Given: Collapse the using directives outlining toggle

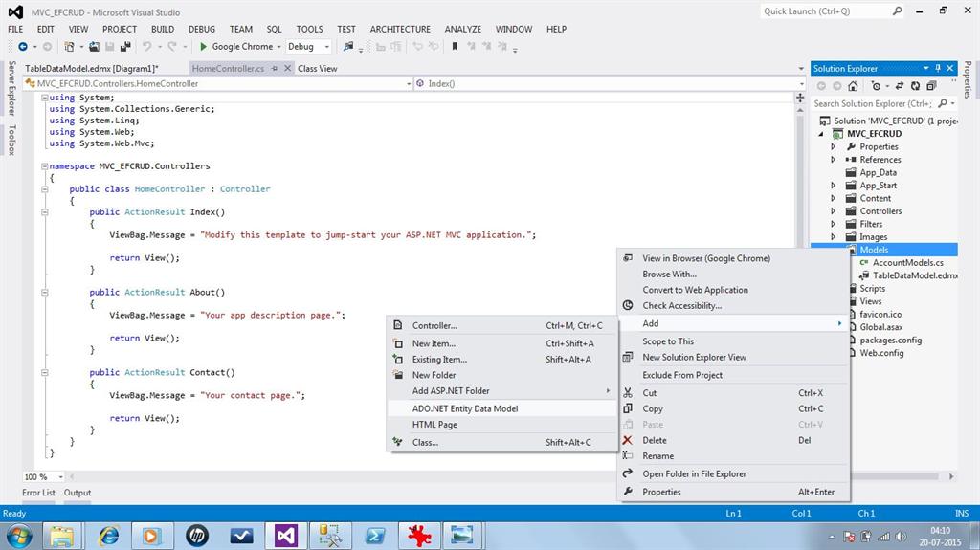Looking at the screenshot, I should (x=45, y=98).
